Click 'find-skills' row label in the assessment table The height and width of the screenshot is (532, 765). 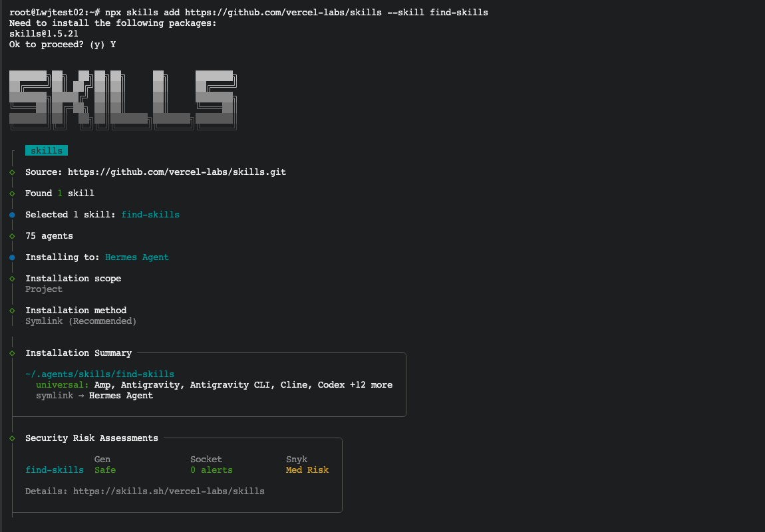click(x=55, y=470)
